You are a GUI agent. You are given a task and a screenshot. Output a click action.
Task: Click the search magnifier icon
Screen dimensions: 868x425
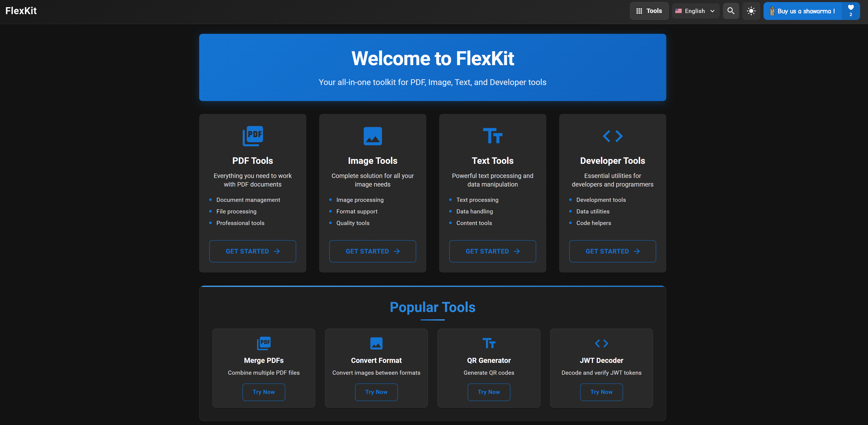[x=731, y=11]
